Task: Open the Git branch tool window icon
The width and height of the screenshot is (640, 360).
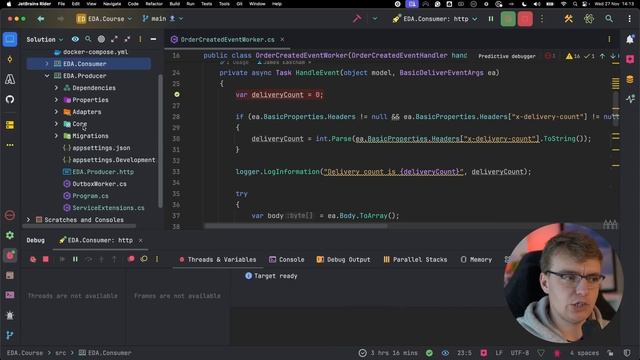Action: 10,335
